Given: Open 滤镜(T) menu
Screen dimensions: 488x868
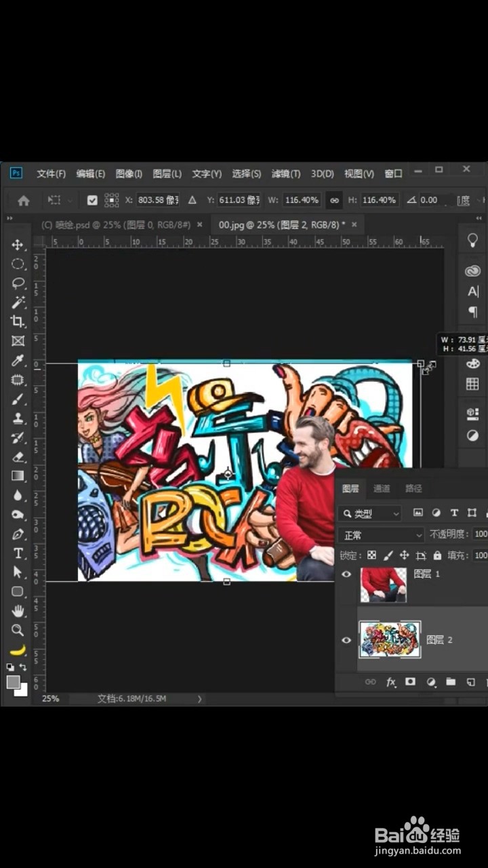Looking at the screenshot, I should [285, 174].
